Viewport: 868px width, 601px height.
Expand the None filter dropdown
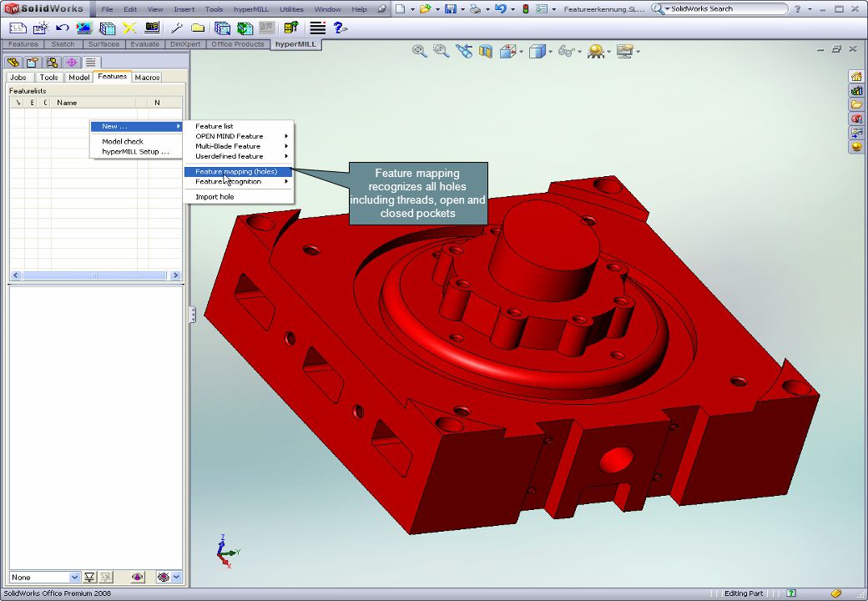click(x=75, y=577)
